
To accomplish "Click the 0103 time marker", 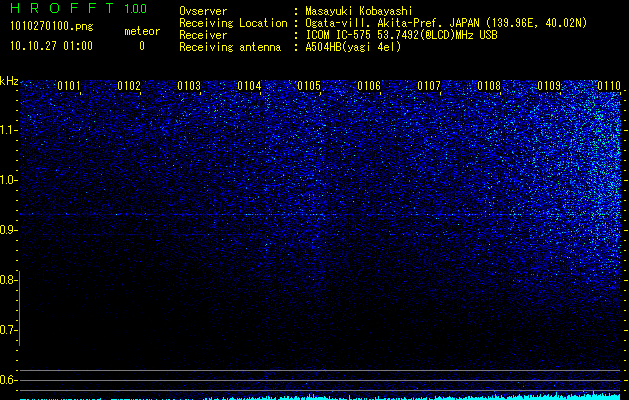I will point(189,86).
